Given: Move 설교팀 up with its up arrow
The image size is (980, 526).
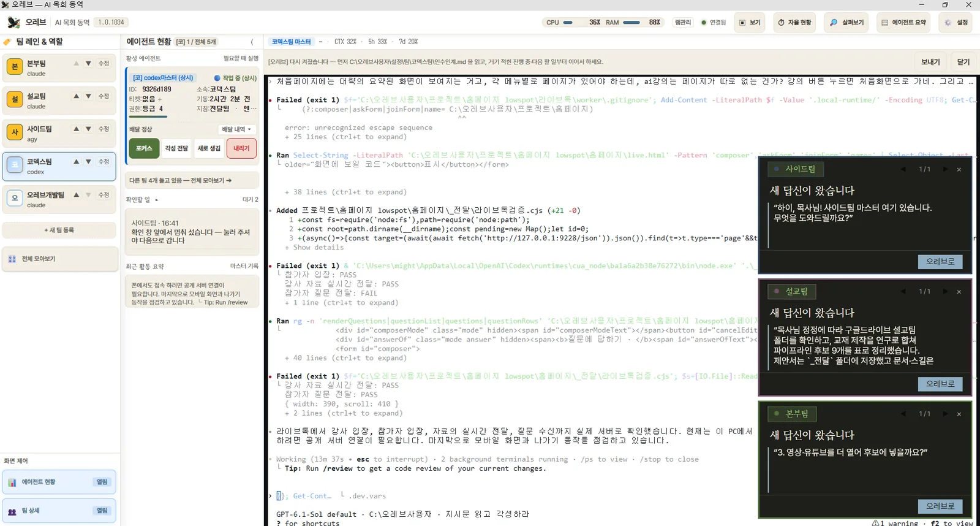Looking at the screenshot, I should [76, 96].
